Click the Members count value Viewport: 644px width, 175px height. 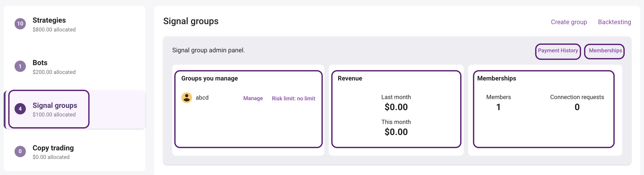[x=498, y=107]
